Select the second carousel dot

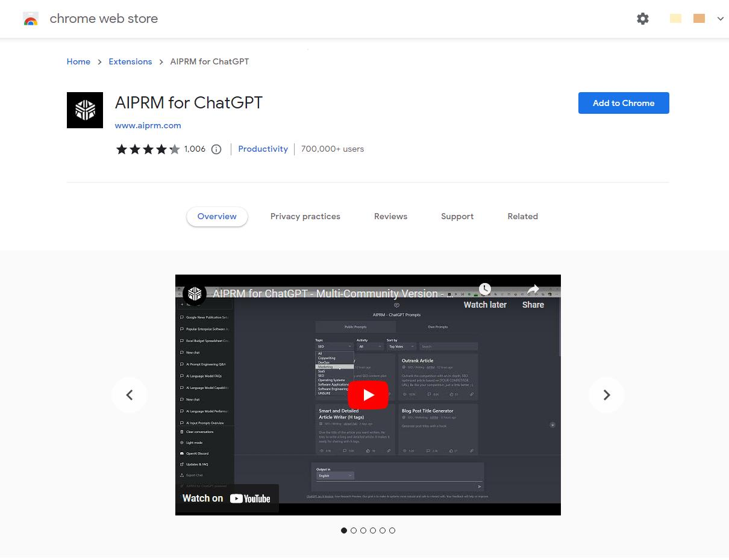point(354,530)
